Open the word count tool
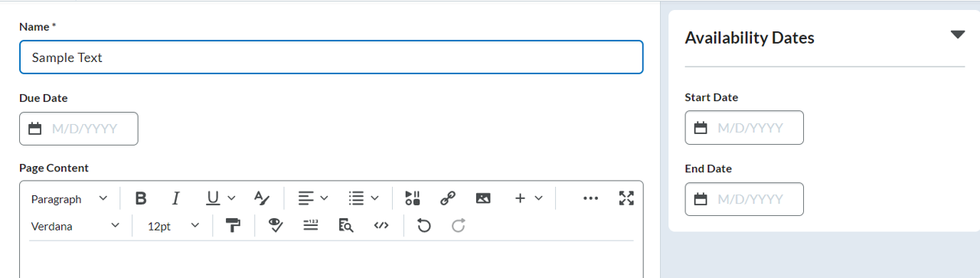 pos(311,225)
